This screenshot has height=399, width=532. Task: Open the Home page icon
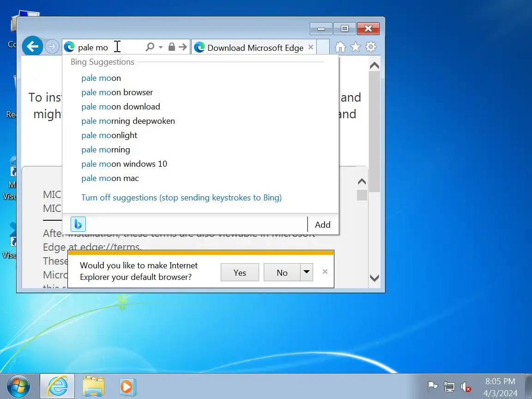[x=340, y=47]
